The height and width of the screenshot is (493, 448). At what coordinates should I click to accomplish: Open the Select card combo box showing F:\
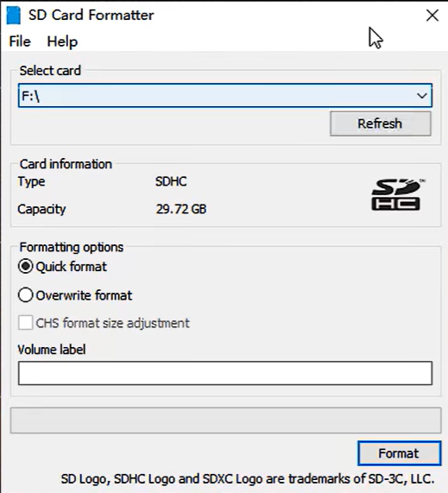[x=225, y=96]
